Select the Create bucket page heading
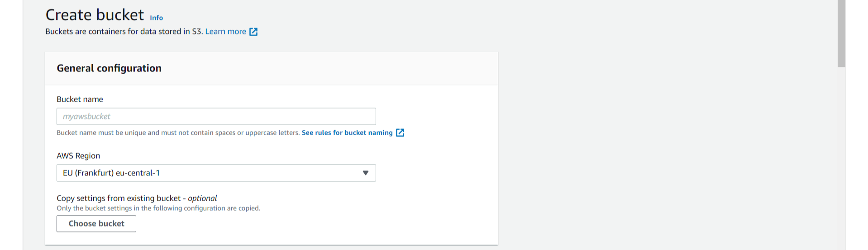The width and height of the screenshot is (868, 250). coord(95,15)
